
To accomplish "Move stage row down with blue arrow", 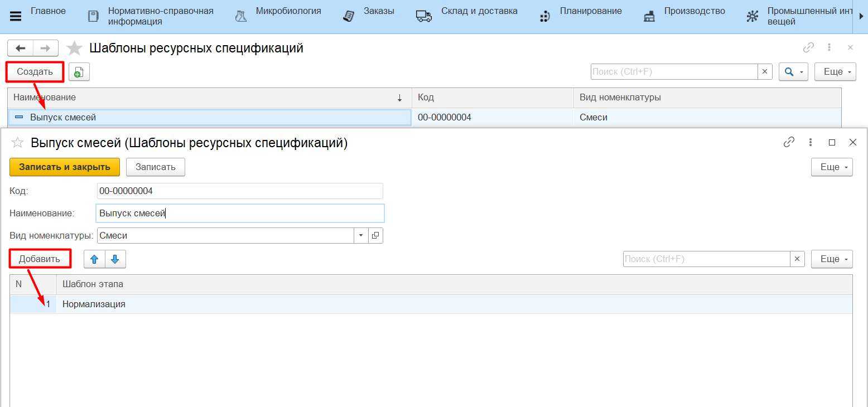I will (115, 259).
